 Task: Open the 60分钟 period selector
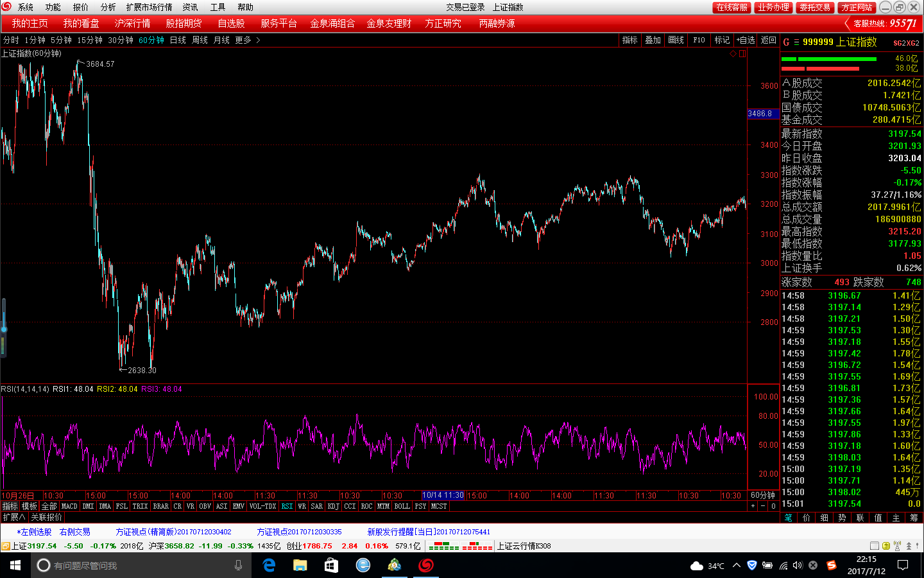pos(763,496)
